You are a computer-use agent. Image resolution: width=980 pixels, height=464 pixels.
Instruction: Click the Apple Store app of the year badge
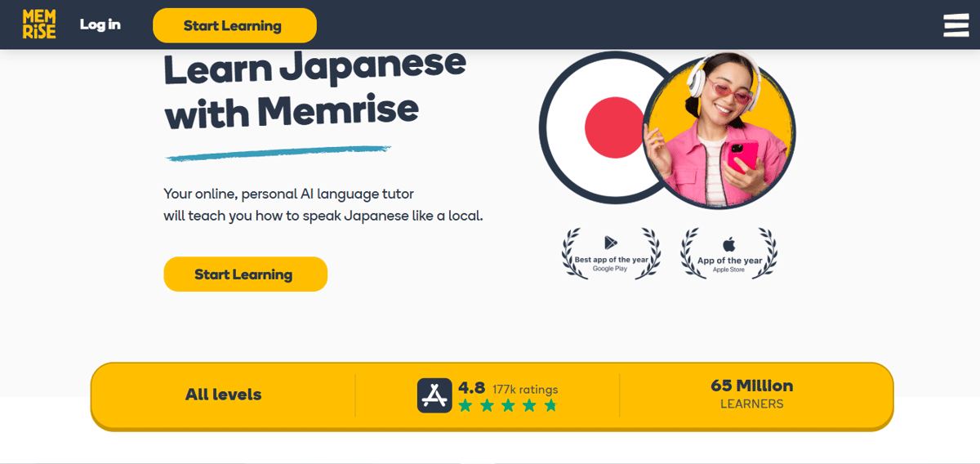pos(729,253)
